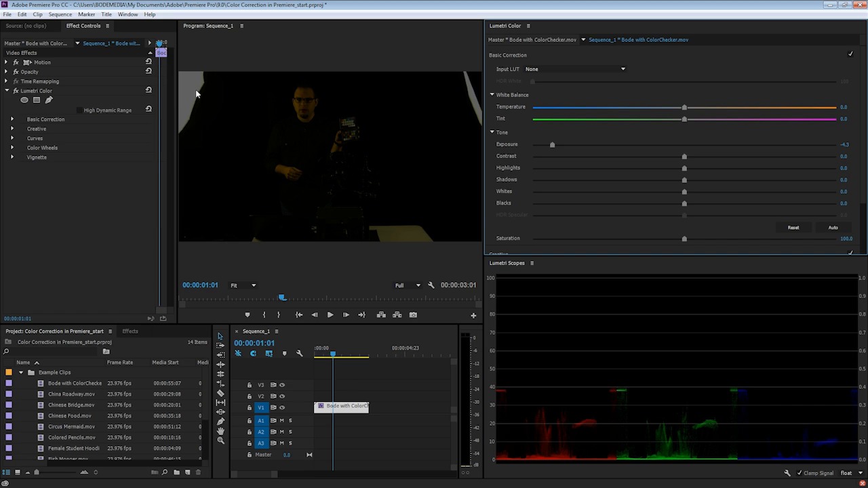Toggle Linked Selection in timeline
This screenshot has width=868, height=488.
pyautogui.click(x=269, y=353)
